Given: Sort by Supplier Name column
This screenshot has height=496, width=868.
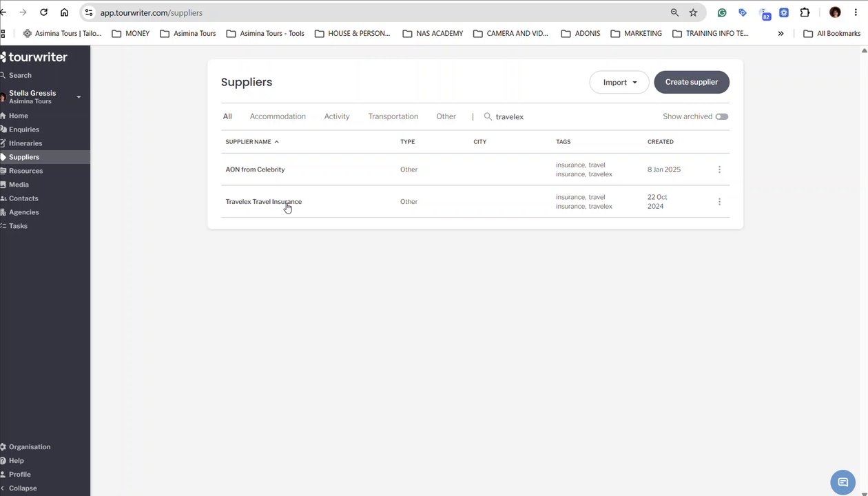Looking at the screenshot, I should (252, 142).
